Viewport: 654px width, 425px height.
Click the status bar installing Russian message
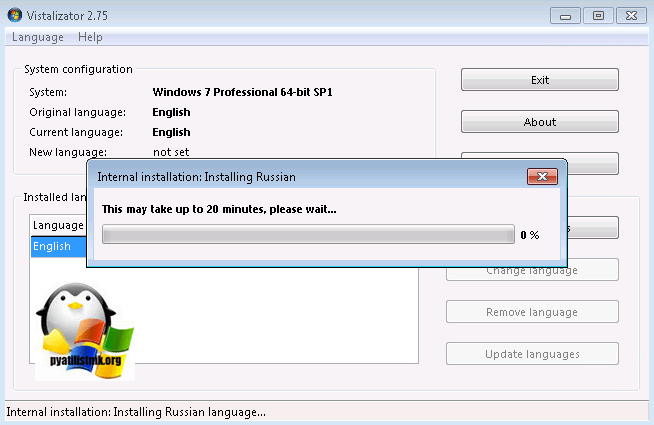pos(136,412)
